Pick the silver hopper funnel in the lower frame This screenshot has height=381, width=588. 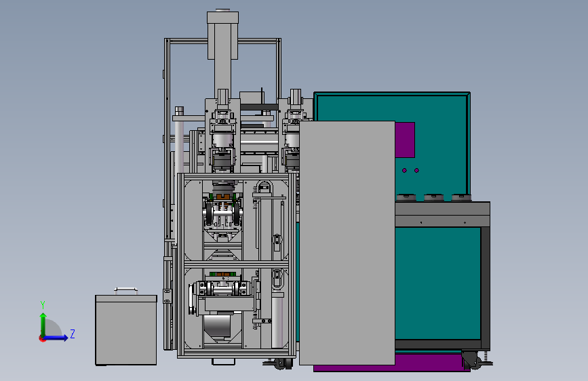tap(217, 327)
